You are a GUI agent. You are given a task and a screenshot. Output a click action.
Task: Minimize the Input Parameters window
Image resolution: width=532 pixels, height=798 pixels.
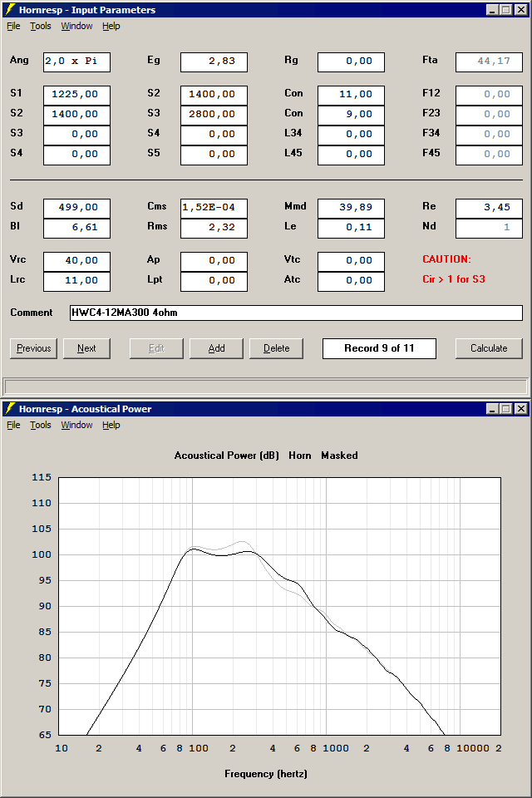pos(492,10)
